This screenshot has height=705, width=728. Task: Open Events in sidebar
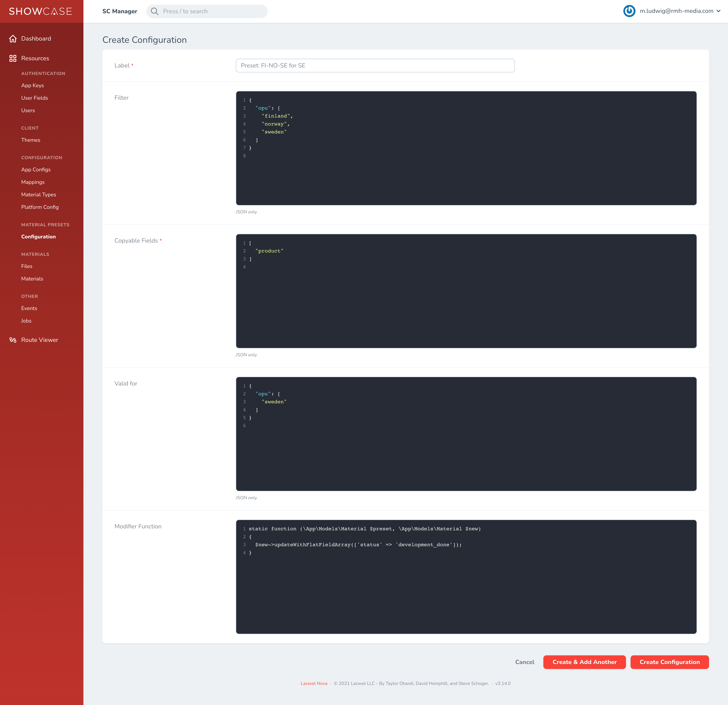click(29, 309)
